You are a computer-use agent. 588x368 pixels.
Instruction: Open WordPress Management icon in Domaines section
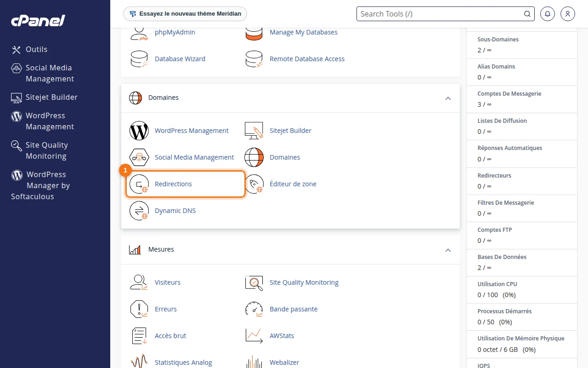pyautogui.click(x=139, y=131)
